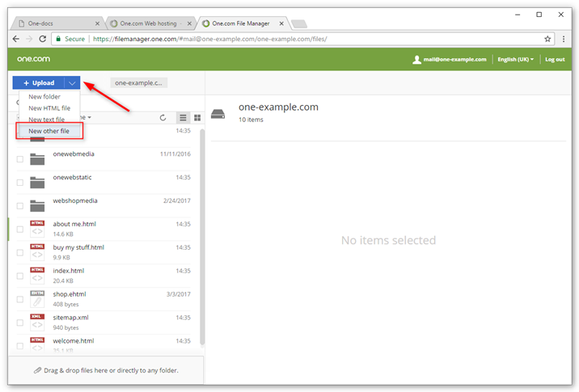
Task: Tick the index.html checkbox
Action: [20, 276]
